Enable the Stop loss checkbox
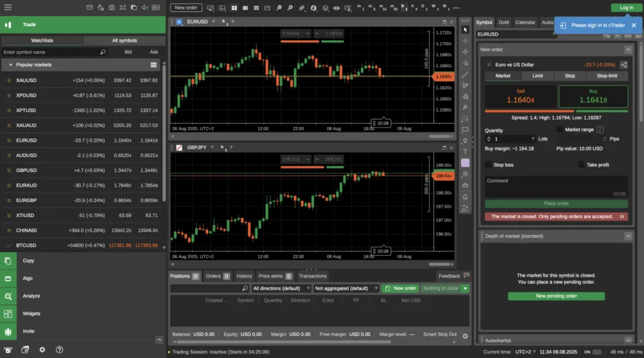The height and width of the screenshot is (358, 644). 488,165
